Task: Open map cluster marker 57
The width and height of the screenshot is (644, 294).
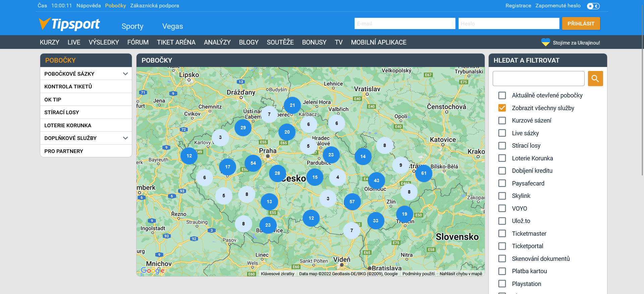Action: pyautogui.click(x=352, y=202)
